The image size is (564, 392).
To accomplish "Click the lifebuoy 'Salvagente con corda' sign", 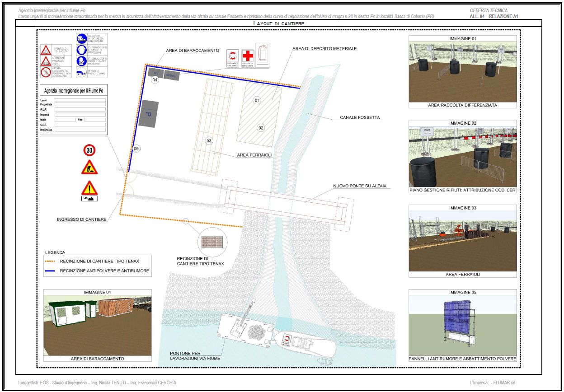I will tap(232, 59).
